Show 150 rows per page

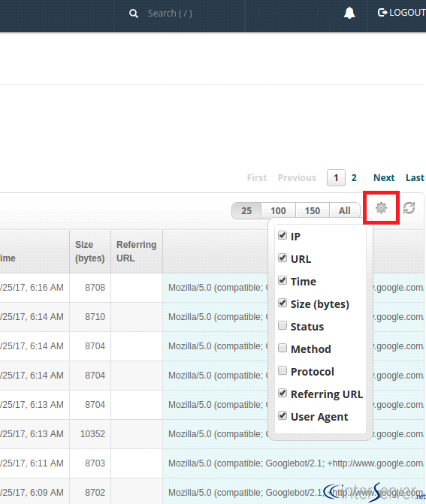pos(313,210)
